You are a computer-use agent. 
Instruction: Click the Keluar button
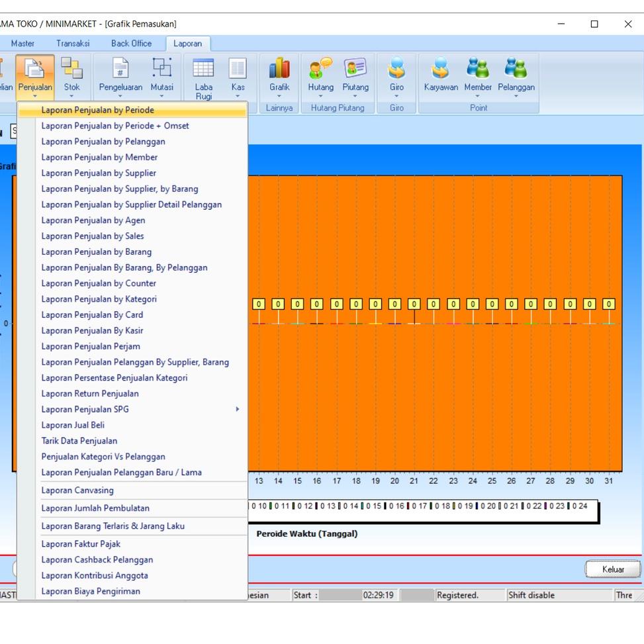tap(613, 569)
